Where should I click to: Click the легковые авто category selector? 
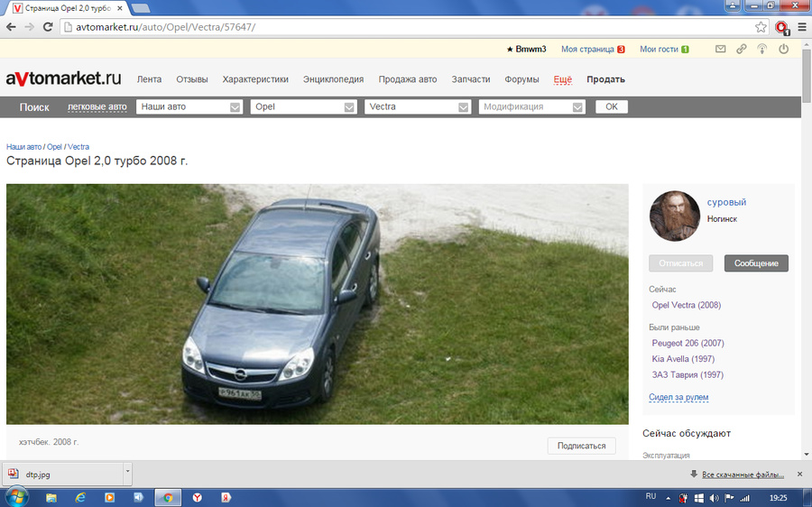pos(97,106)
